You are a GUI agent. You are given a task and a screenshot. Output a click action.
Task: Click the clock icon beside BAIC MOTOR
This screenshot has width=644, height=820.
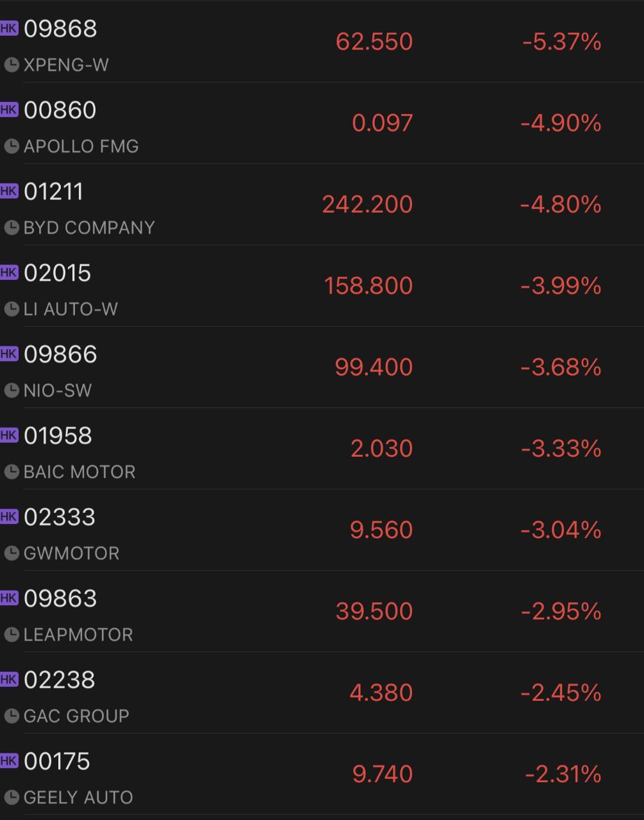(12, 471)
